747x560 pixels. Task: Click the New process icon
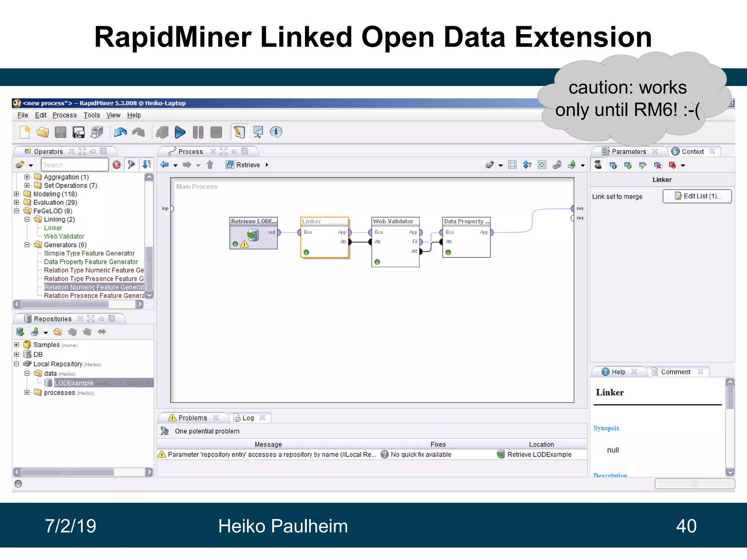(x=25, y=132)
